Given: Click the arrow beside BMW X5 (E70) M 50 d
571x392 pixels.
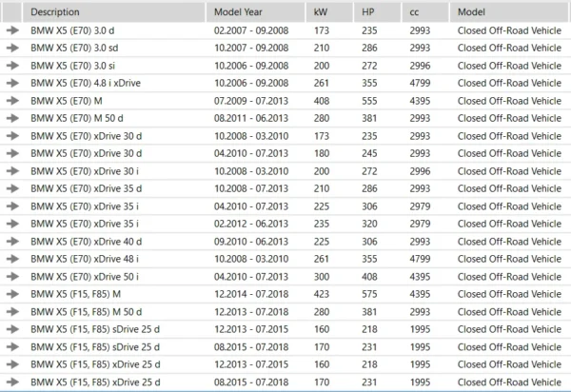Looking at the screenshot, I should point(12,117).
